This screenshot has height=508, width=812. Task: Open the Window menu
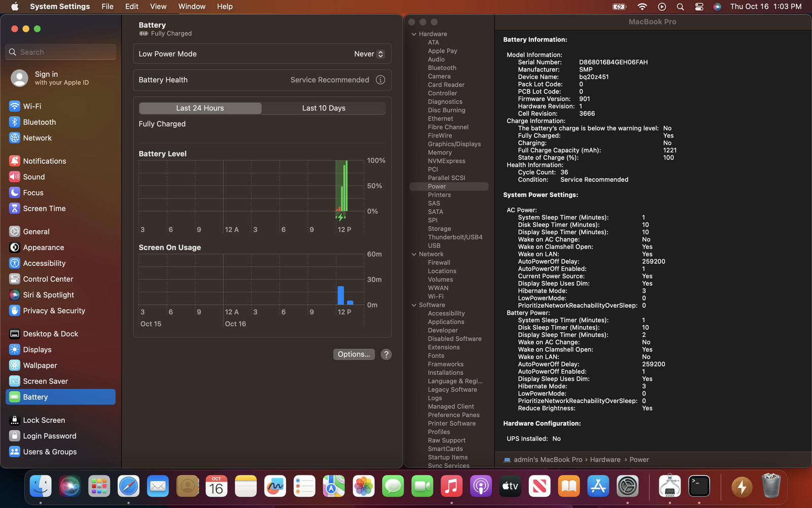tap(191, 7)
